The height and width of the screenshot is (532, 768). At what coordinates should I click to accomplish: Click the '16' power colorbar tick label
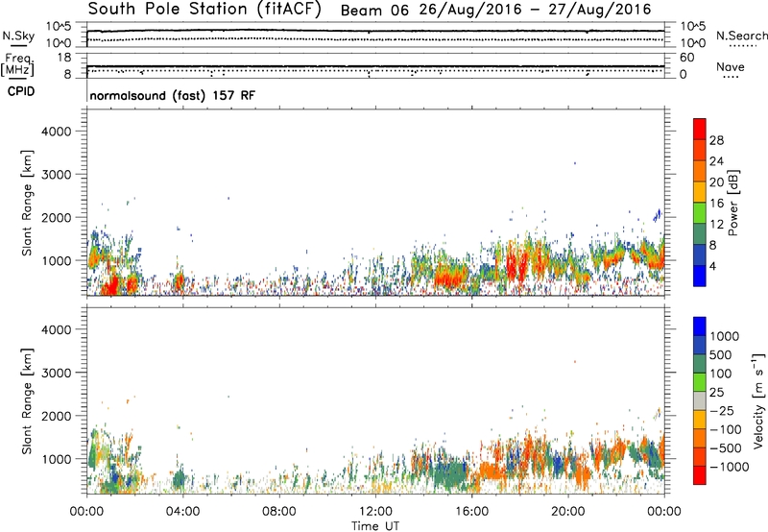[x=716, y=204]
